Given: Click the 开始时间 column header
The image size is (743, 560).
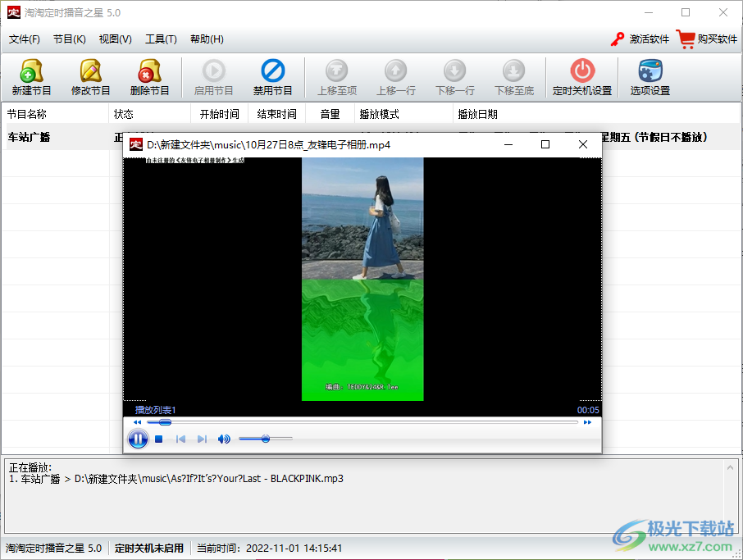Looking at the screenshot, I should tap(220, 114).
